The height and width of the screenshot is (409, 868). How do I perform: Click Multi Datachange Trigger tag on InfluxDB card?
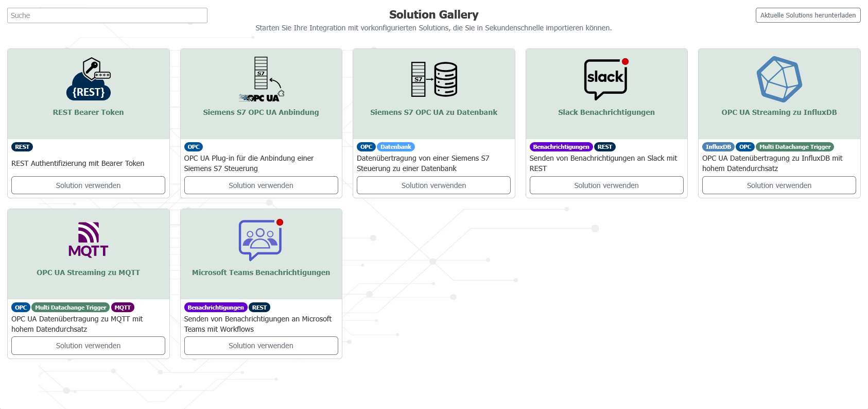click(x=794, y=147)
